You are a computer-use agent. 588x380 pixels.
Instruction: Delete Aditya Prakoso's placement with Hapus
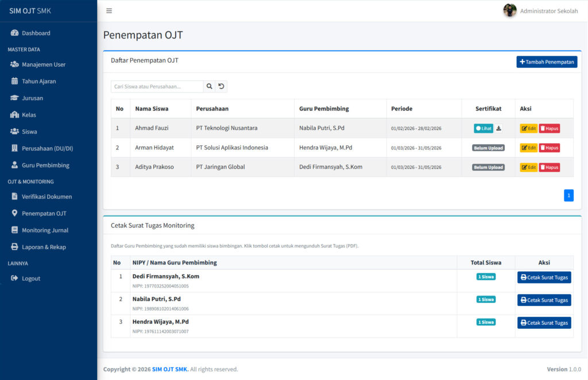click(549, 167)
